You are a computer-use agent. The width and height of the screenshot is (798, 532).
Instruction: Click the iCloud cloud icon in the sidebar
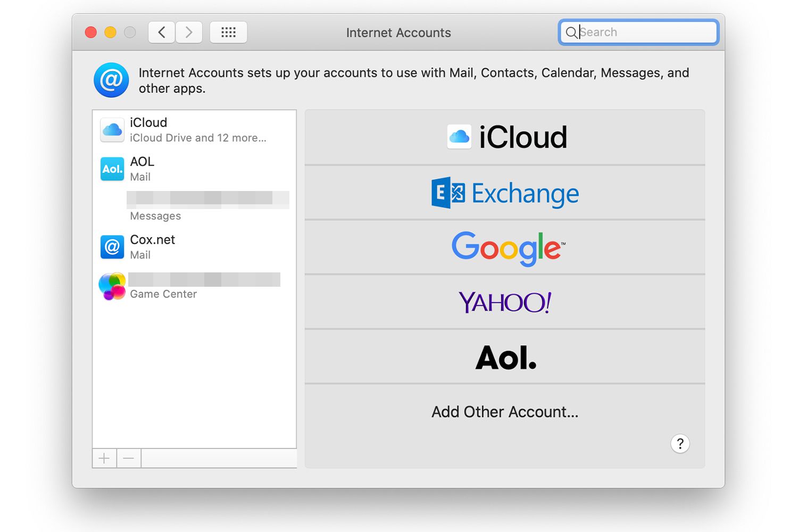(x=112, y=130)
